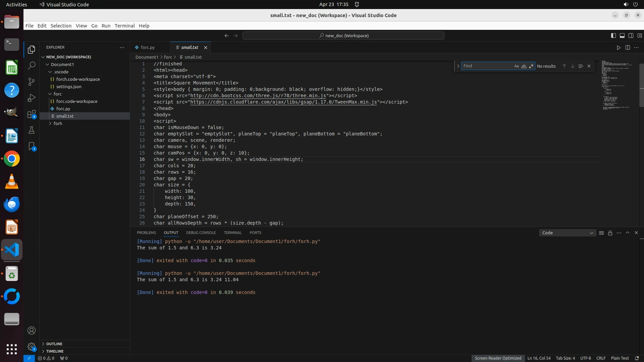Expand the OUTLINE section
The width and height of the screenshot is (644, 362).
(54, 344)
